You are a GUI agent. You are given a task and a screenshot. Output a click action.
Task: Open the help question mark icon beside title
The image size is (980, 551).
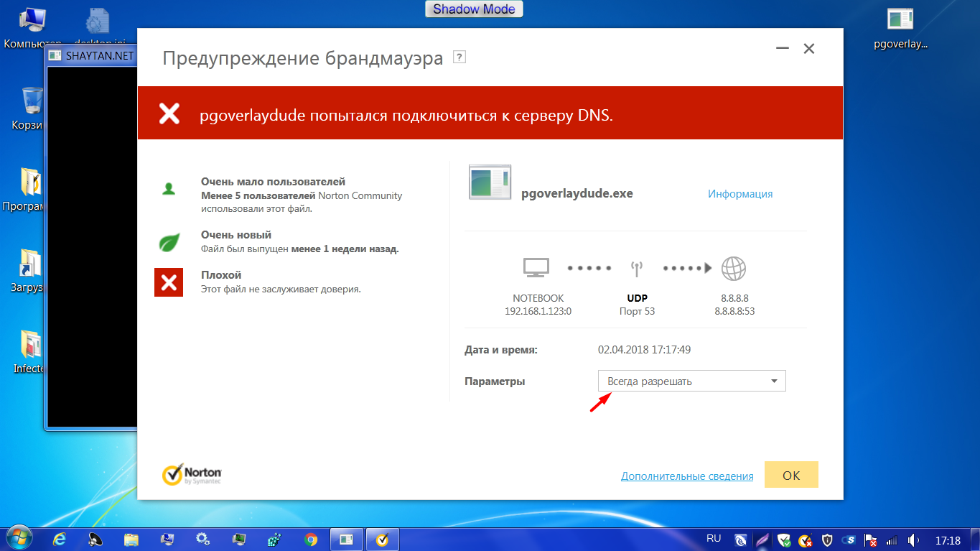459,57
